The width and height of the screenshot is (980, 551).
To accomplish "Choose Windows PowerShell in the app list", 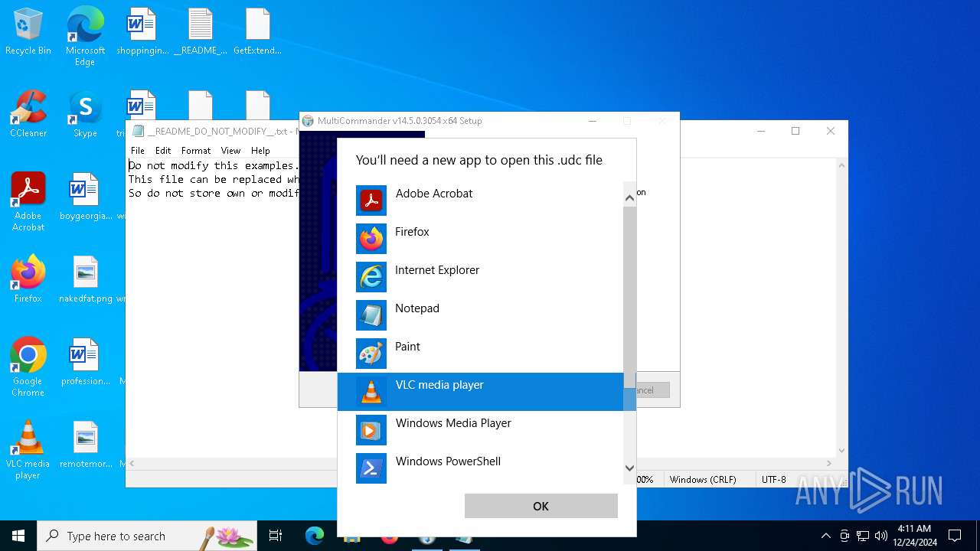I will pos(481,468).
